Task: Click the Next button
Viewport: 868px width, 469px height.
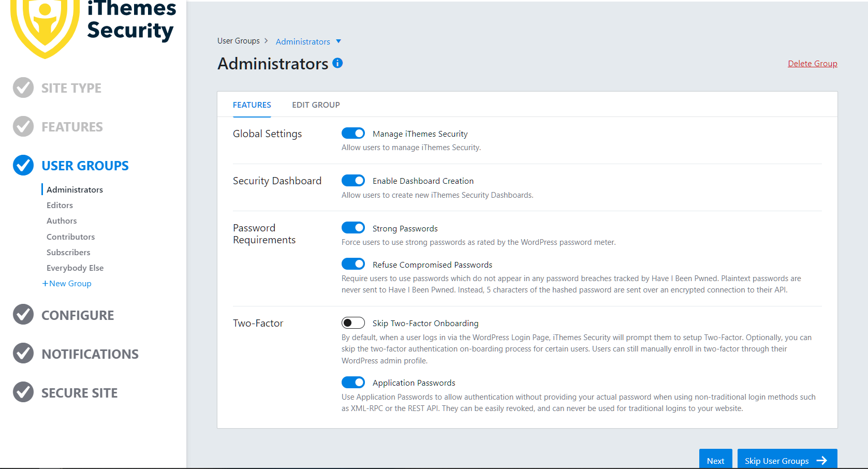Action: [716, 460]
